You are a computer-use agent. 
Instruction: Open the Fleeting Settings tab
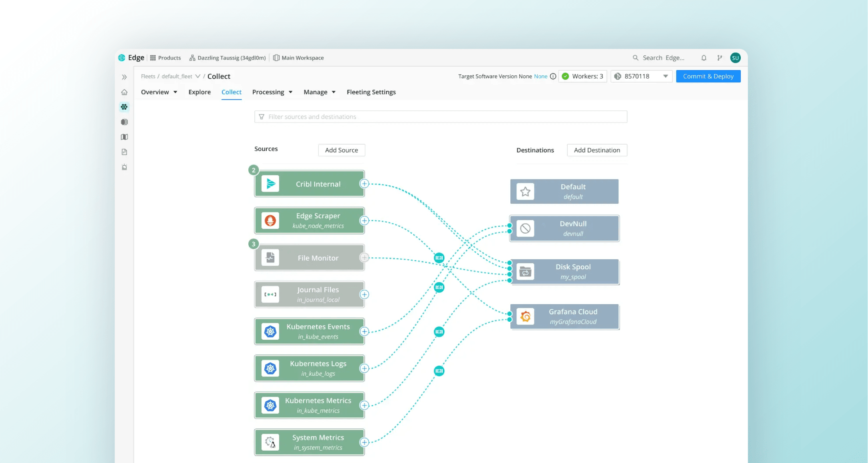(371, 92)
